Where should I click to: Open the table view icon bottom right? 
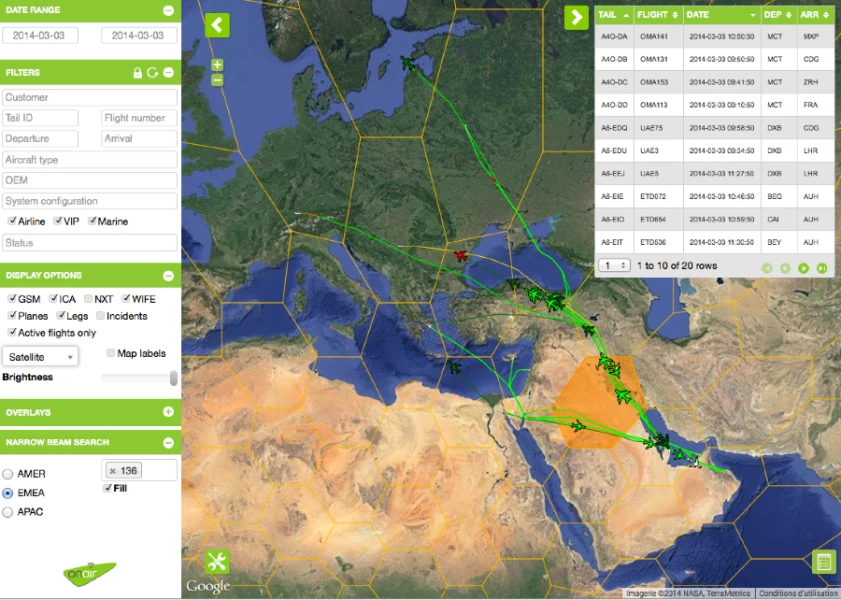coord(824,562)
